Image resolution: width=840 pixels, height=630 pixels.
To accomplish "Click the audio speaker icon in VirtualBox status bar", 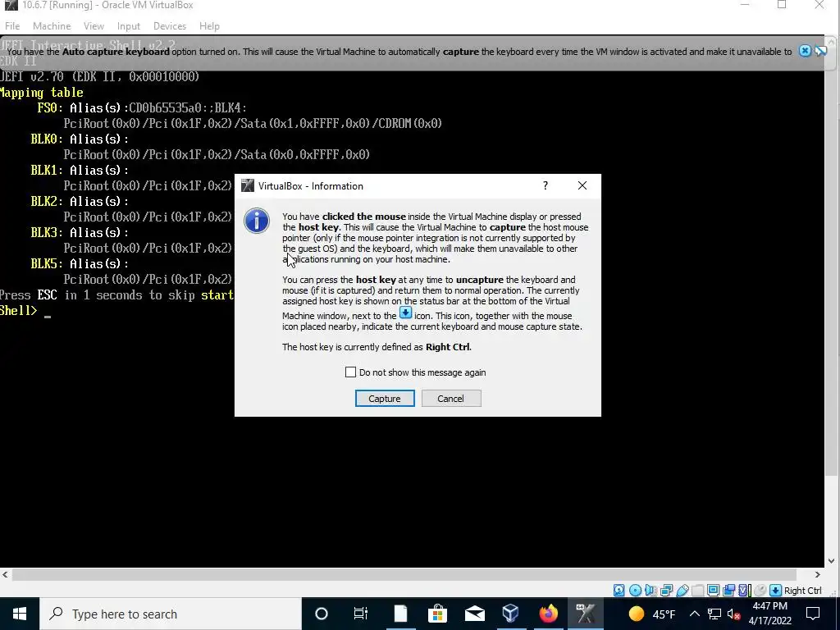I will coord(651,591).
